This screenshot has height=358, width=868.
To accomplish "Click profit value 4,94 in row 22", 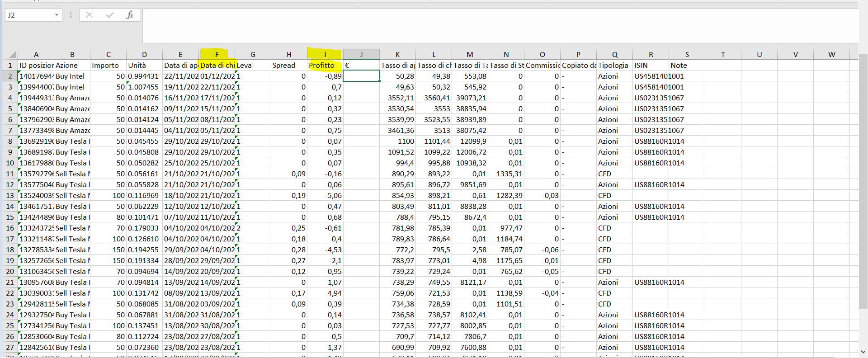I will (x=325, y=293).
